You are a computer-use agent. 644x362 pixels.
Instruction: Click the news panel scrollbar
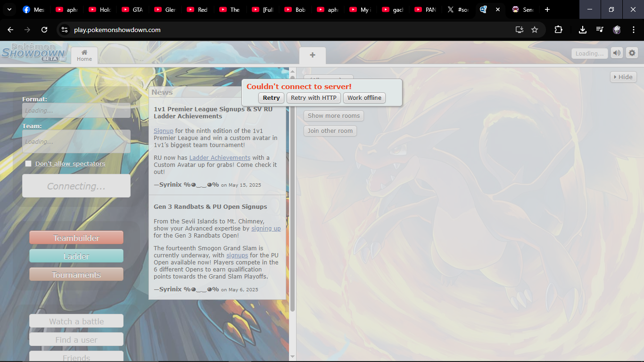(292, 193)
